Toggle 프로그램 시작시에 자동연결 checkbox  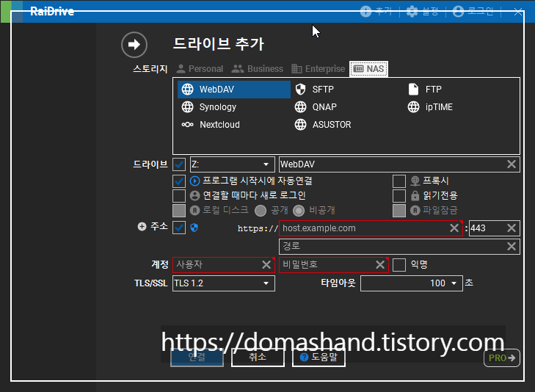pyautogui.click(x=179, y=181)
